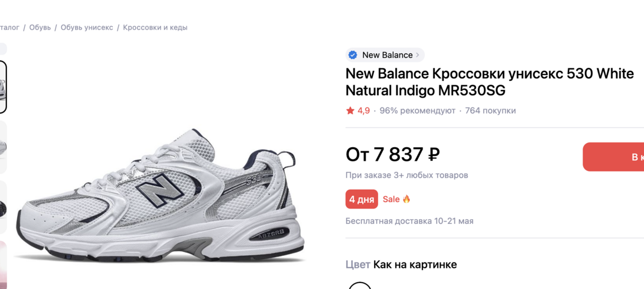The width and height of the screenshot is (644, 289).
Task: Open 764 покупки stats
Action: pyautogui.click(x=490, y=111)
